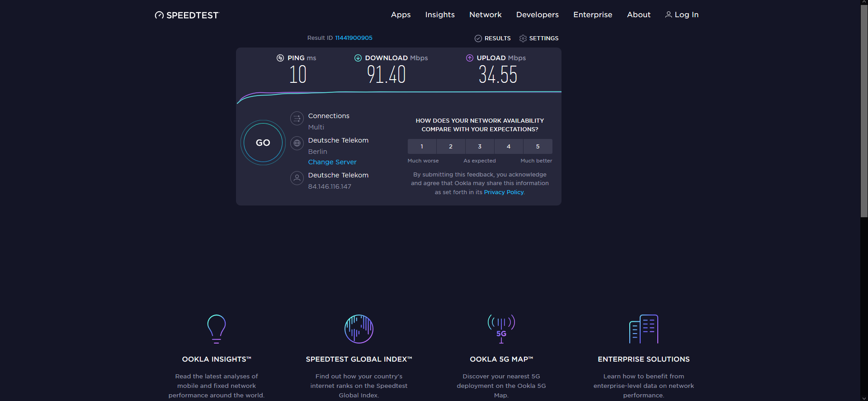Click the Ping icon

click(x=280, y=58)
